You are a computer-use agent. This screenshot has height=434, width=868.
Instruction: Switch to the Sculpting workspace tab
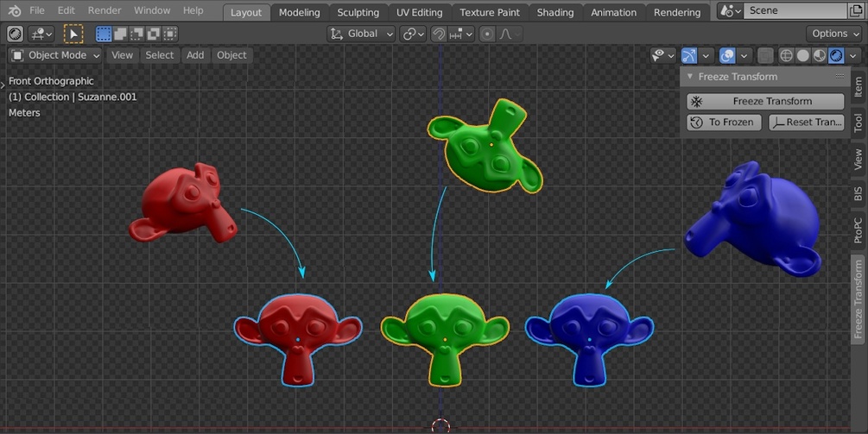358,12
